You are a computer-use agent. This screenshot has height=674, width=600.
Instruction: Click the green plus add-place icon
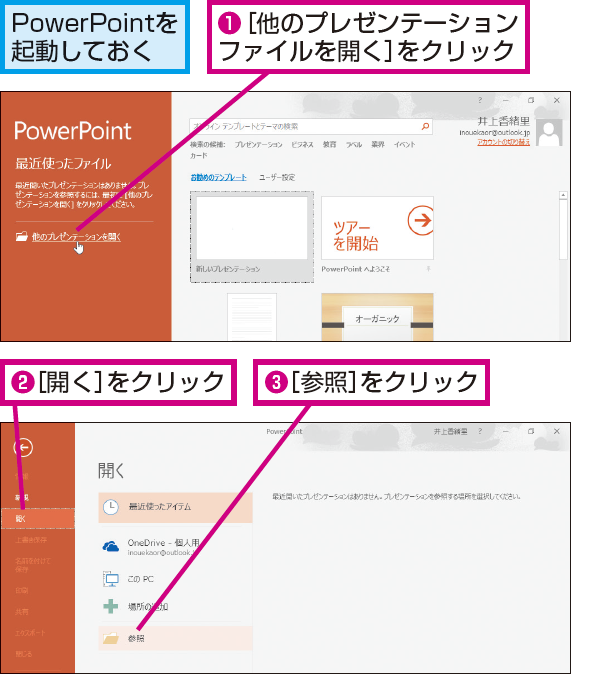coord(111,607)
